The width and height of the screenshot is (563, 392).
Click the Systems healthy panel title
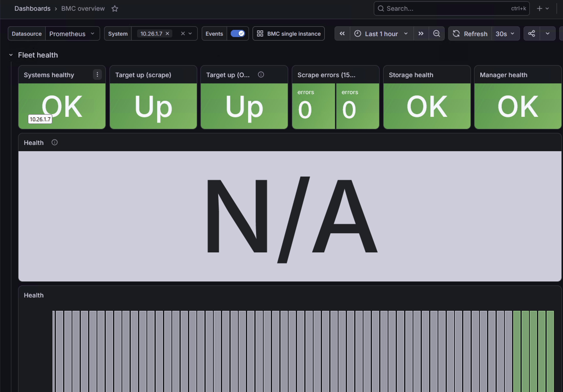coord(49,75)
